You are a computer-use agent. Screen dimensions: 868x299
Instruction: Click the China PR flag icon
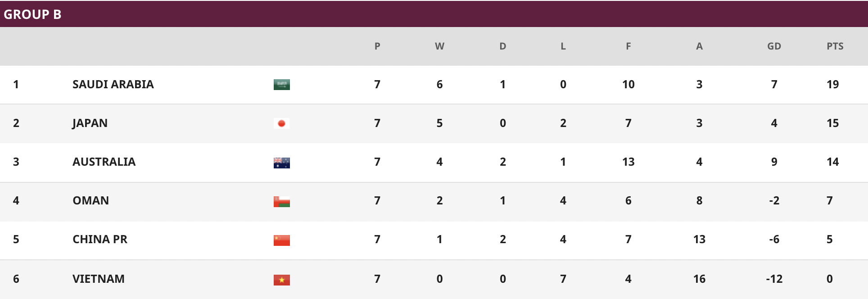(x=282, y=240)
